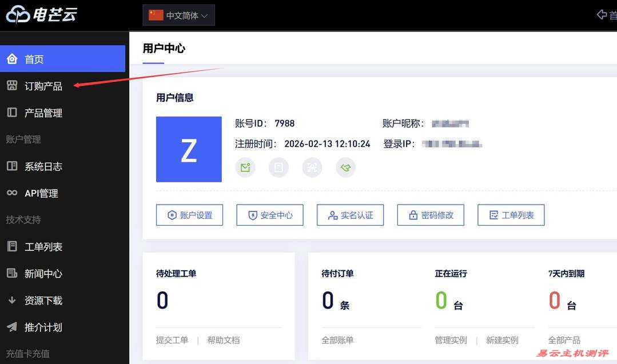Select the 首页 menu item
This screenshot has width=617, height=364.
click(34, 58)
